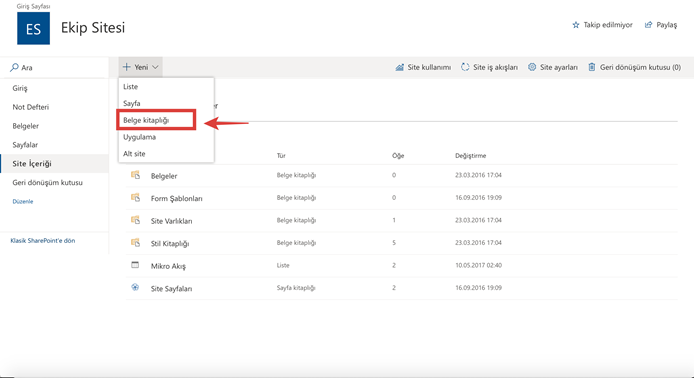Image resolution: width=694 pixels, height=378 pixels.
Task: Click the Öğe column header
Action: 398,156
